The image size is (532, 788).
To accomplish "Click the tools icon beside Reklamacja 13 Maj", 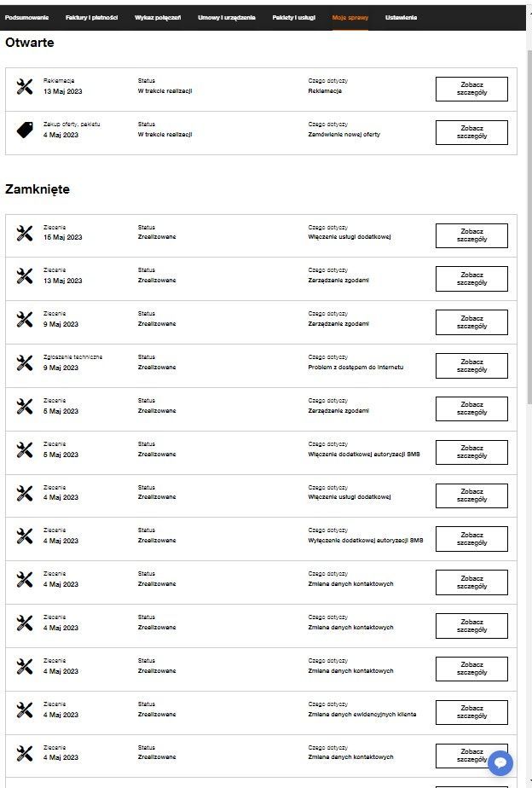I will (x=25, y=86).
